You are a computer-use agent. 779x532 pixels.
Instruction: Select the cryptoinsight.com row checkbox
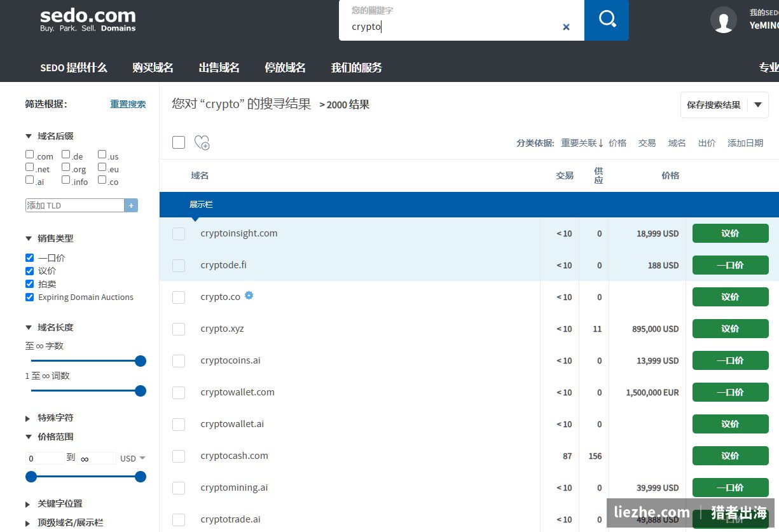coord(179,233)
